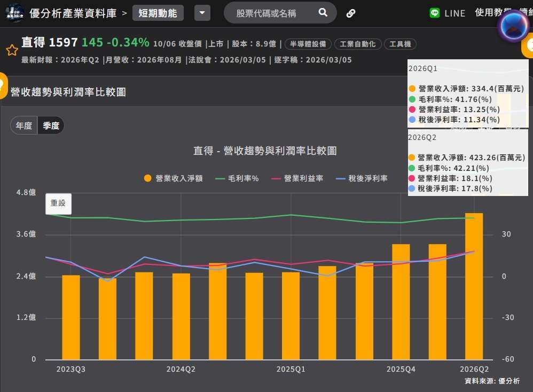Switch chart to 年度 view
Screen dimensions: 533x392
click(24, 126)
